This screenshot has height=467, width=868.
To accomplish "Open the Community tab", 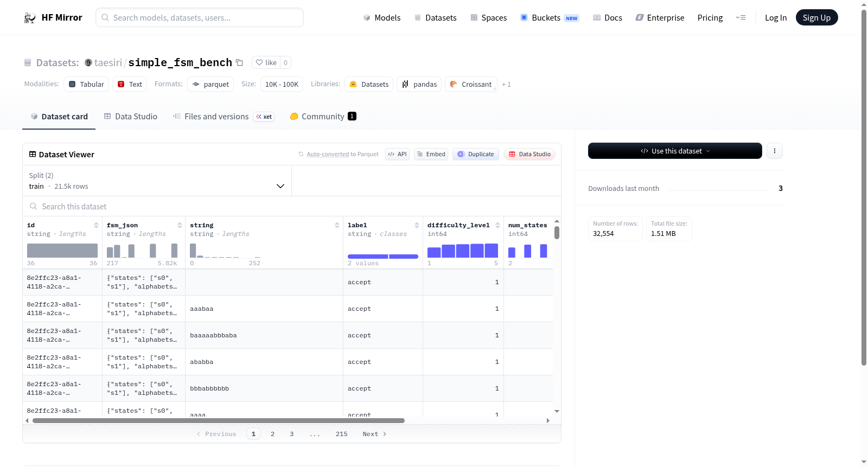I will point(323,116).
